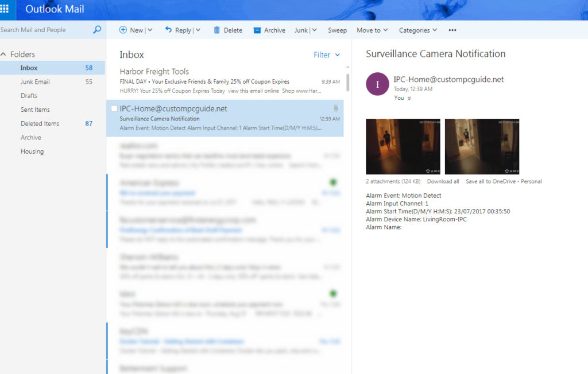Click the Reply arrow icon
Image resolution: width=588 pixels, height=374 pixels.
168,30
